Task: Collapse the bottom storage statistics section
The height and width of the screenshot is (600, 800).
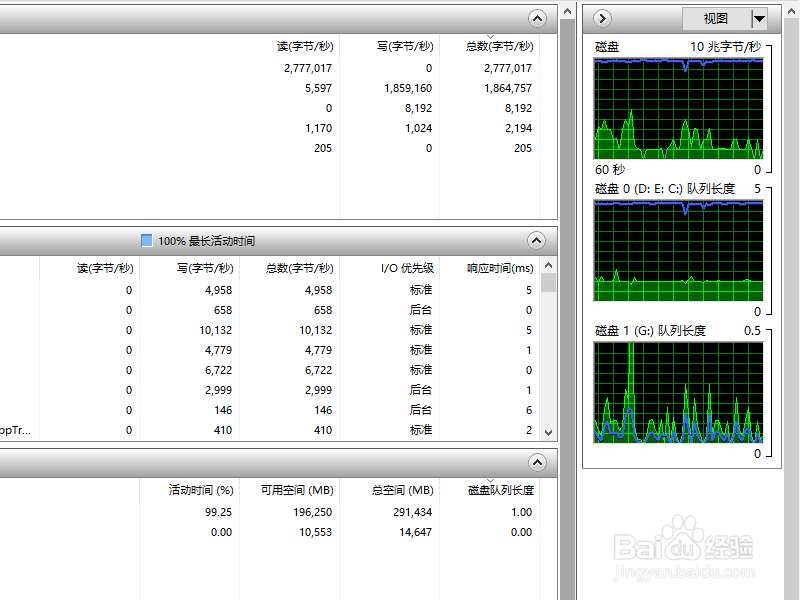Action: [537, 463]
